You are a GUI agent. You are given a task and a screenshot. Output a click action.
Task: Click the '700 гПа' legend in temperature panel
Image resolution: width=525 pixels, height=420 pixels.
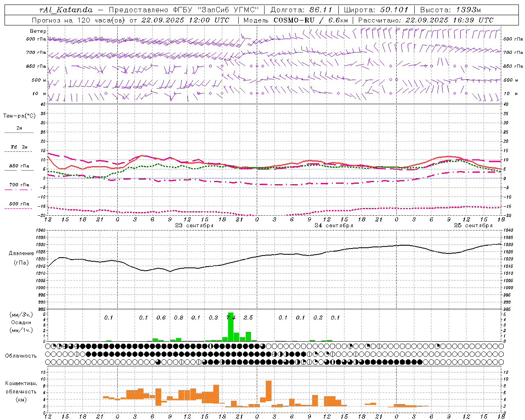point(19,185)
